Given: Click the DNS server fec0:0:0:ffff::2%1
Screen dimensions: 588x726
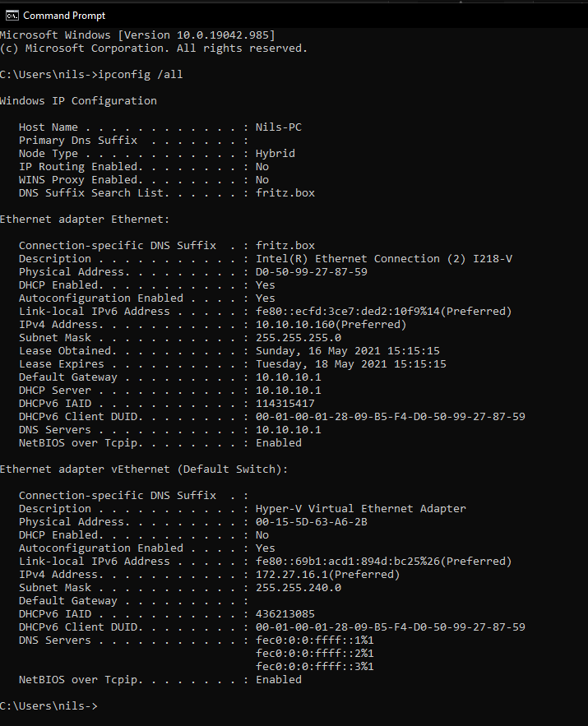Looking at the screenshot, I should (x=314, y=654).
